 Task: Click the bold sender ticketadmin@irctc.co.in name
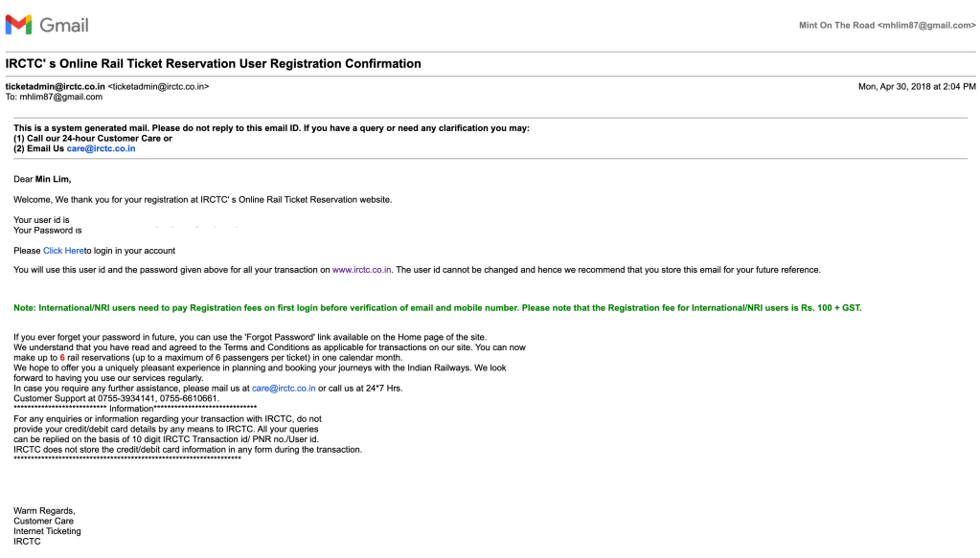(56, 87)
